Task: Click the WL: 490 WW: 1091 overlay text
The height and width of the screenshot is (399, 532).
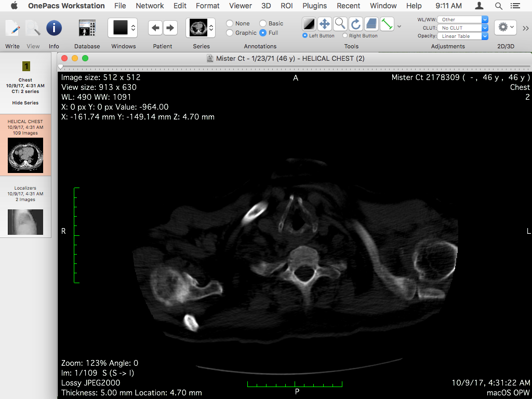Action: click(x=96, y=97)
